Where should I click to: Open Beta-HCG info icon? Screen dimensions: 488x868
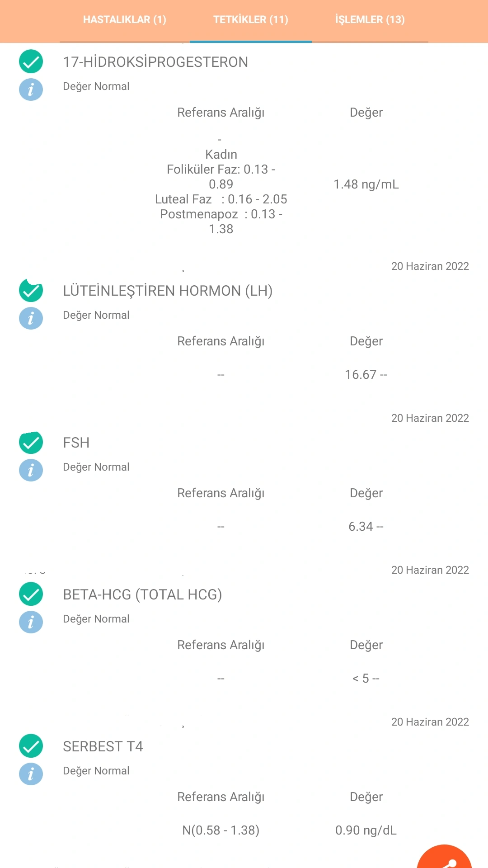pyautogui.click(x=31, y=622)
